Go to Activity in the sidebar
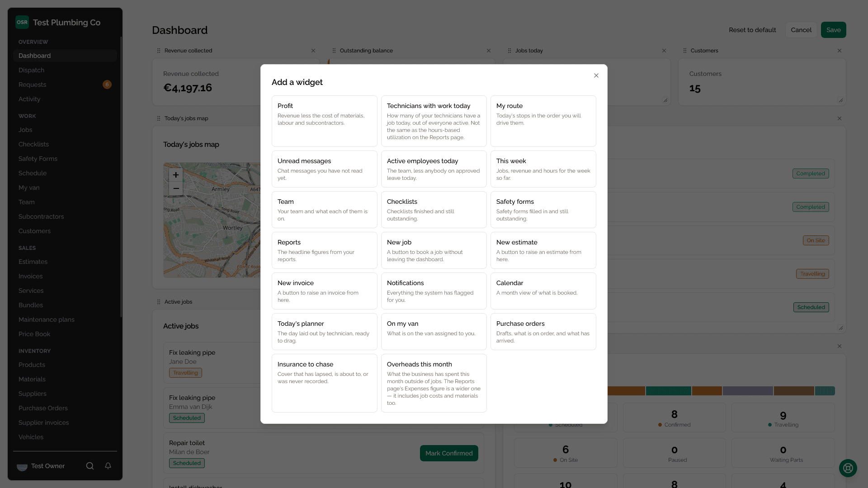Viewport: 868px width, 488px height. point(65,99)
